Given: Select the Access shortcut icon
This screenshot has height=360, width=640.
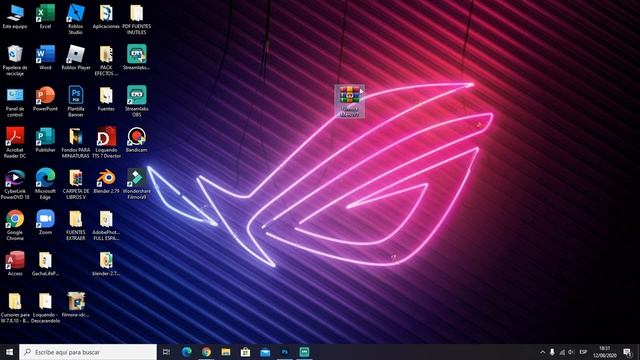Looking at the screenshot, I should click(x=15, y=264).
